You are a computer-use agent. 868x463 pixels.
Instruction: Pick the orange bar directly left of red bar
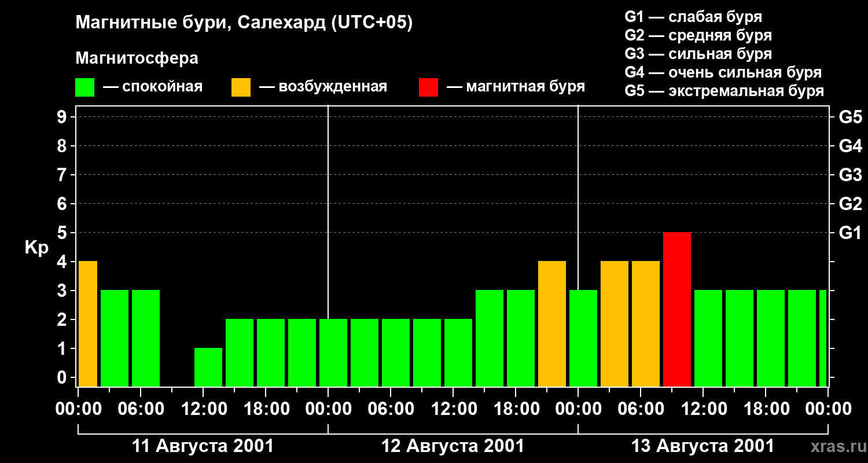(646, 324)
